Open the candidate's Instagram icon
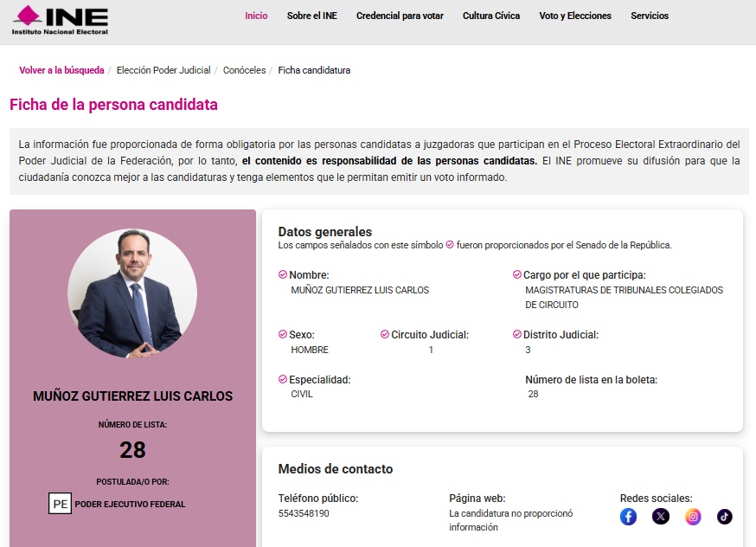The image size is (756, 547). coord(693,517)
